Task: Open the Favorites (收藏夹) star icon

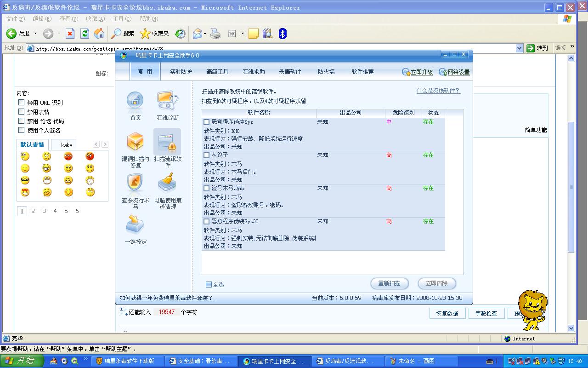Action: (145, 34)
